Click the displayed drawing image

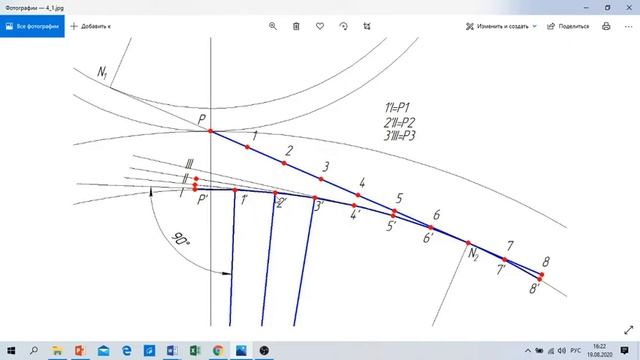coord(320,182)
